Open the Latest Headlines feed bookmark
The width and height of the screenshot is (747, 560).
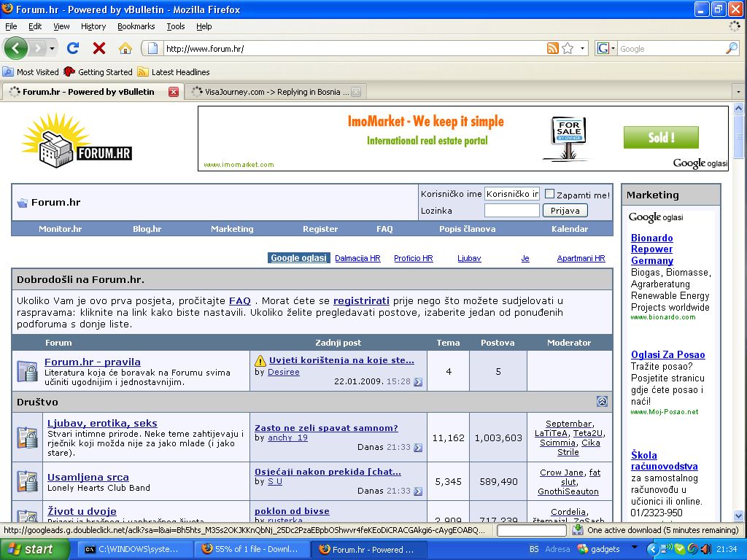pyautogui.click(x=174, y=72)
